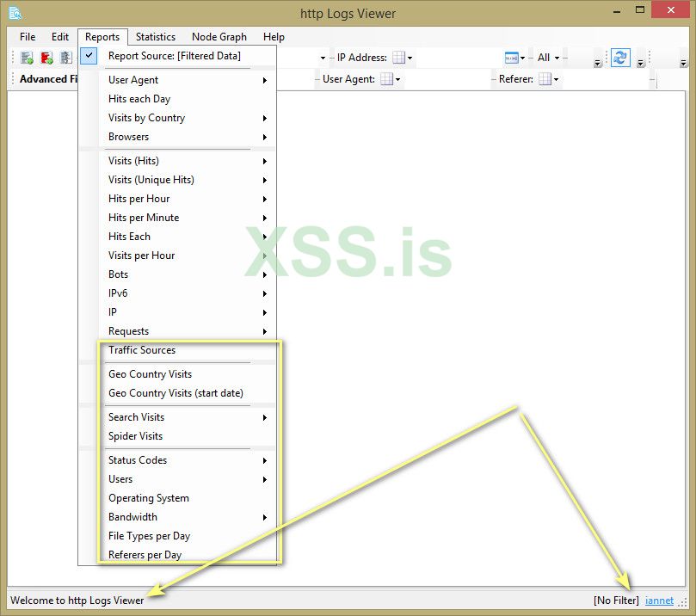The width and height of the screenshot is (696, 616).
Task: Click the open log file toolbar icon
Action: pos(27,58)
